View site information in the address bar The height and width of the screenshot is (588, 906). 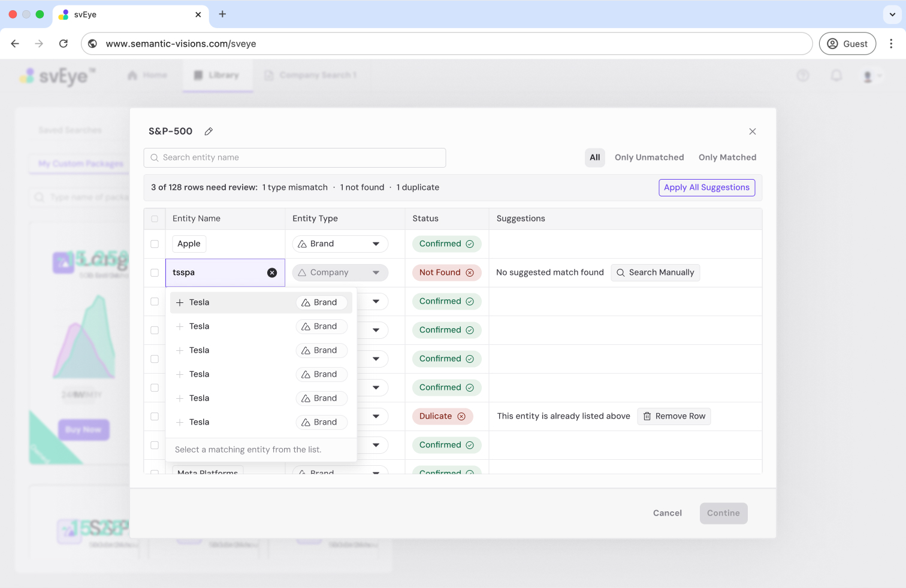pyautogui.click(x=93, y=44)
